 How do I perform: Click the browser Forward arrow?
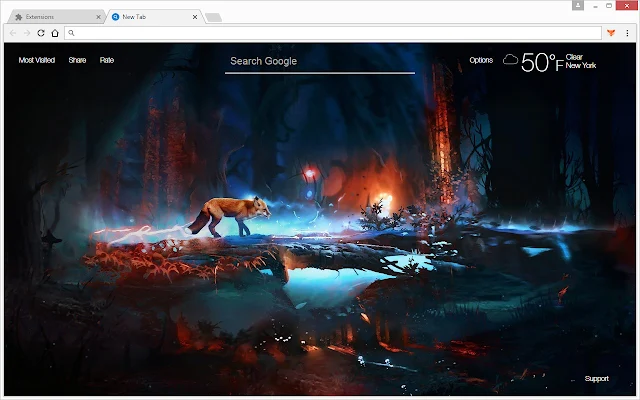click(27, 33)
